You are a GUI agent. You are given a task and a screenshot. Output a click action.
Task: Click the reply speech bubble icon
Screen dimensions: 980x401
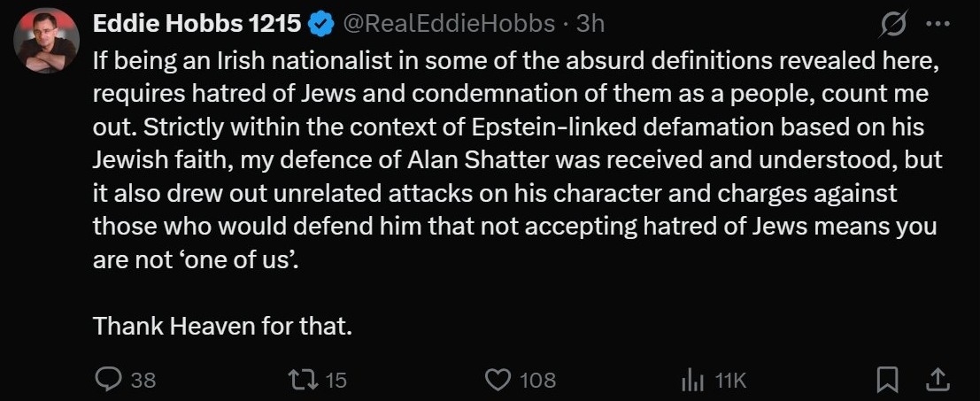click(107, 380)
